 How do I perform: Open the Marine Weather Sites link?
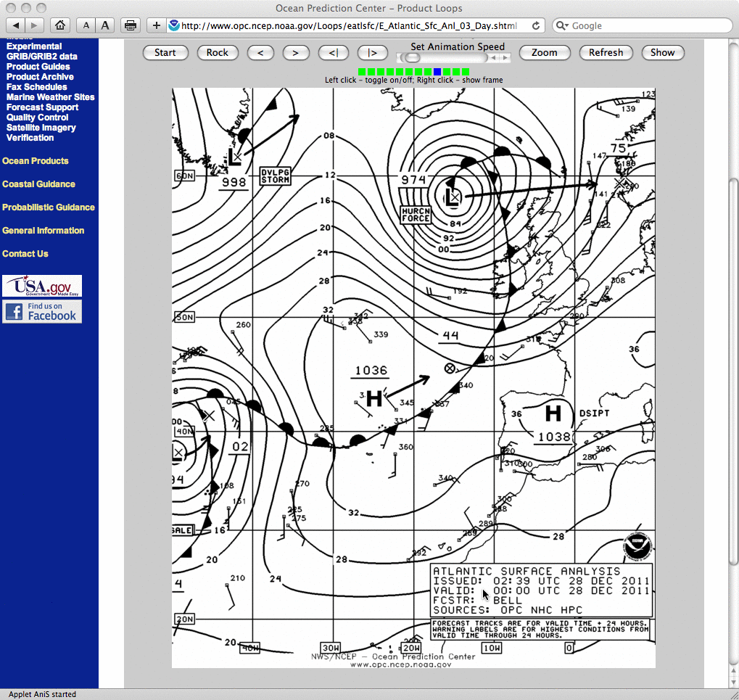click(x=51, y=97)
